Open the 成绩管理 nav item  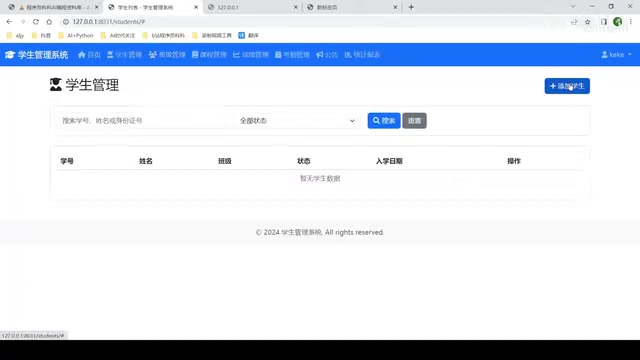point(251,55)
